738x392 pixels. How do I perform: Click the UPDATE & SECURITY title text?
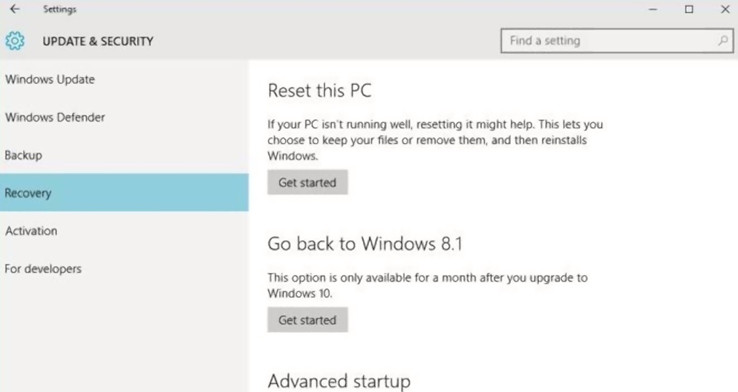[x=98, y=41]
